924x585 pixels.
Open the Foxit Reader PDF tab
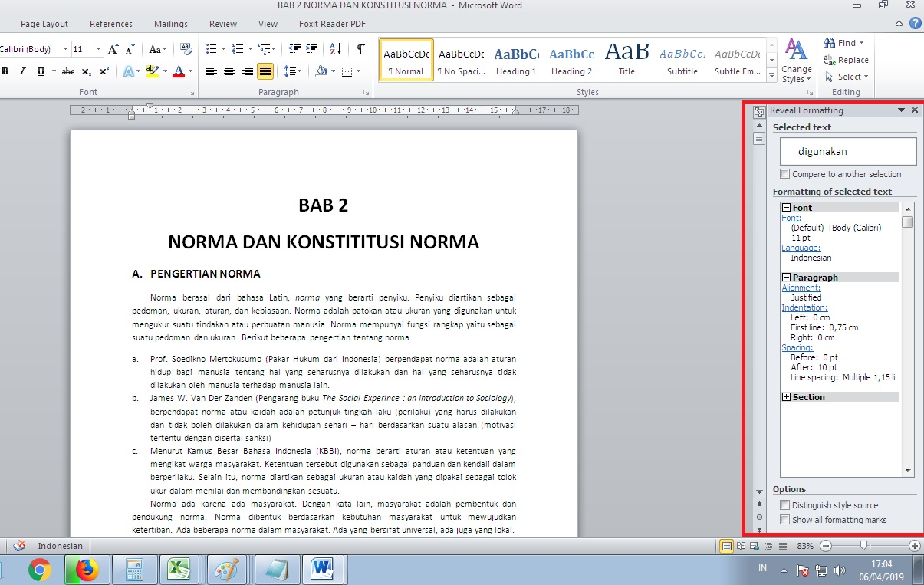click(x=331, y=24)
